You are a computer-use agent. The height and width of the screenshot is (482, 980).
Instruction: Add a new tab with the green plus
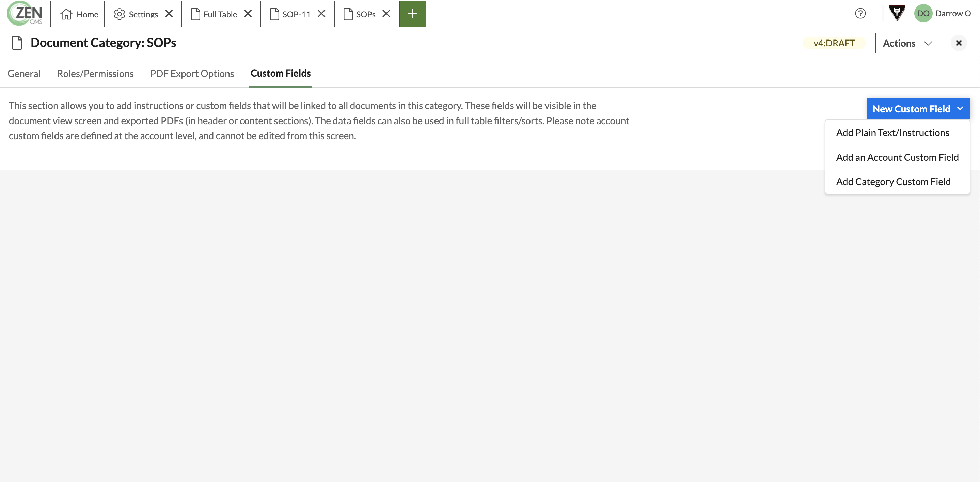(412, 14)
